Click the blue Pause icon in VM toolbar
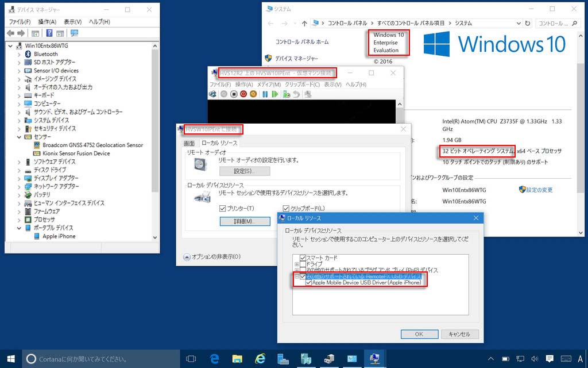Image resolution: width=588 pixels, height=368 pixels. coord(265,94)
